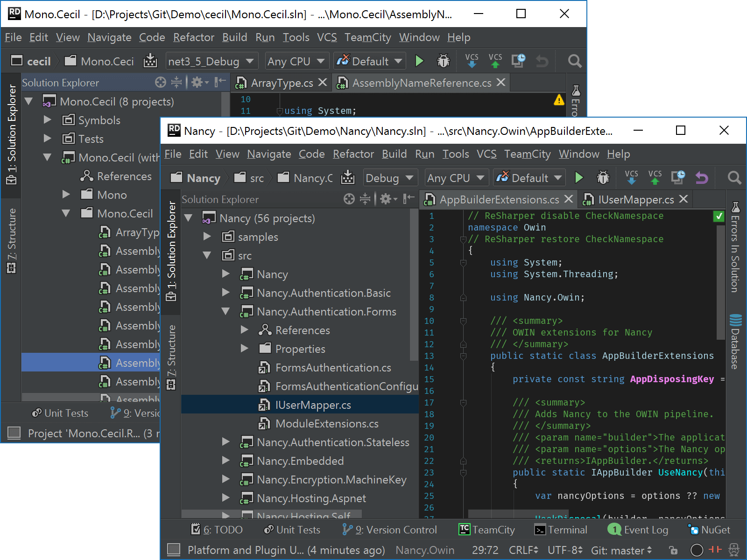
Task: Open Any CPU dropdown in Mono.Cecil toolbar
Action: 296,61
